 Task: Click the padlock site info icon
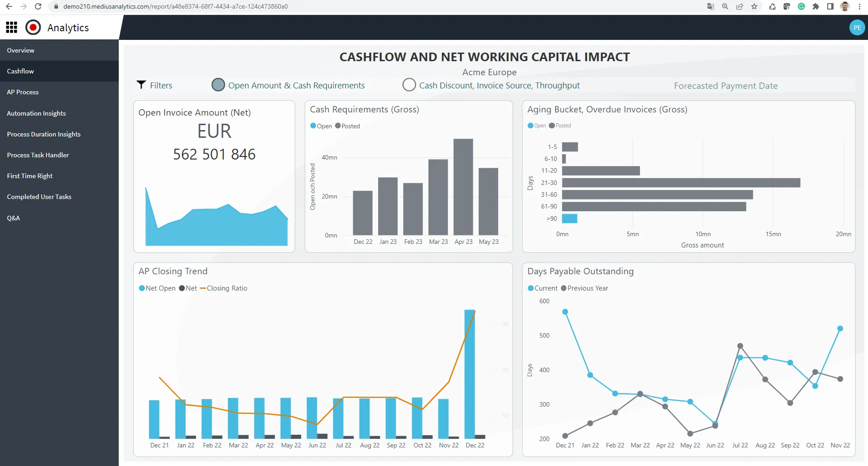point(56,6)
